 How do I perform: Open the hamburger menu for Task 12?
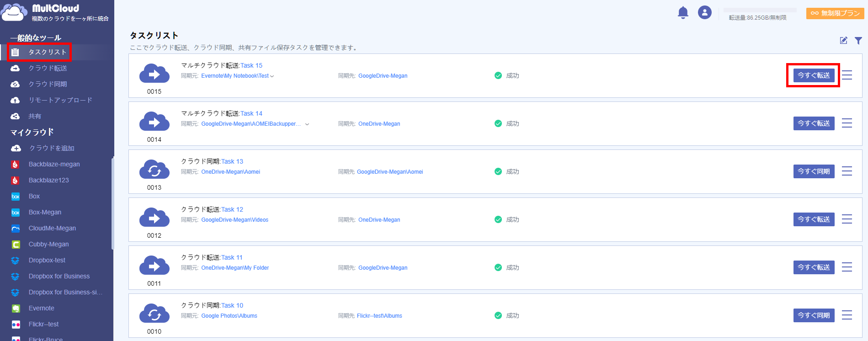click(x=847, y=219)
